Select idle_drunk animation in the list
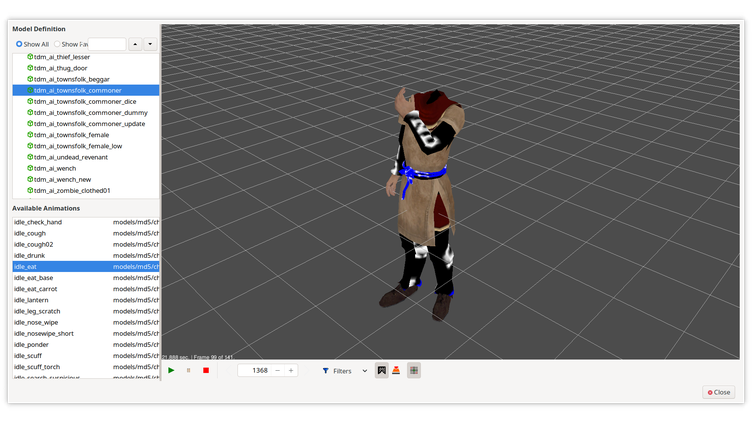The height and width of the screenshot is (423, 752). (x=29, y=255)
